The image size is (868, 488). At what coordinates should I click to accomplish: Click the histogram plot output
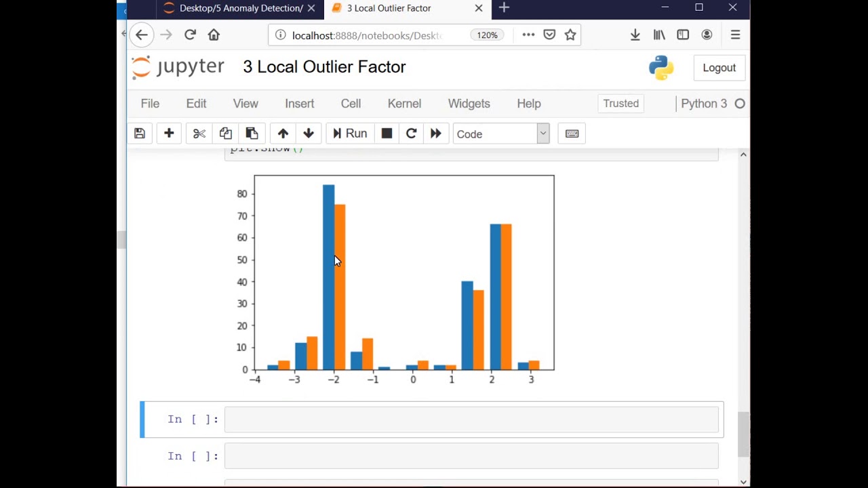click(x=395, y=281)
